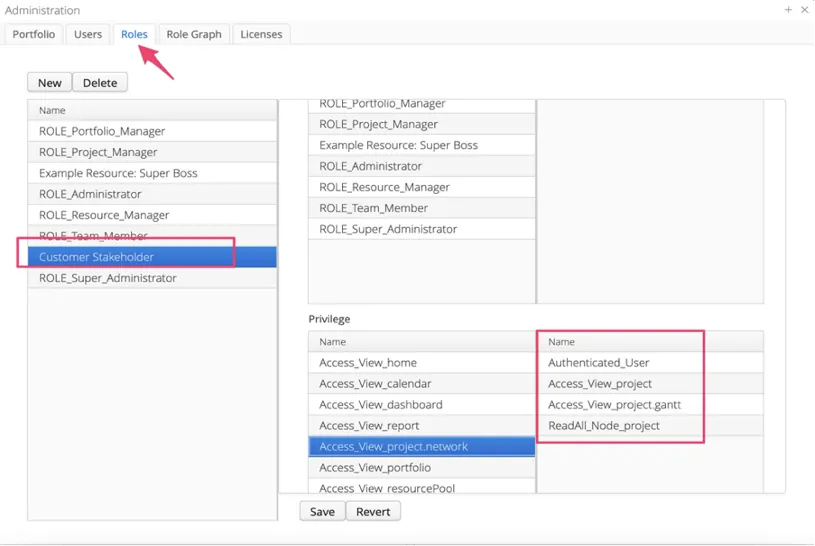Click the Delete role button
Screen dimensions: 815x546
click(100, 83)
